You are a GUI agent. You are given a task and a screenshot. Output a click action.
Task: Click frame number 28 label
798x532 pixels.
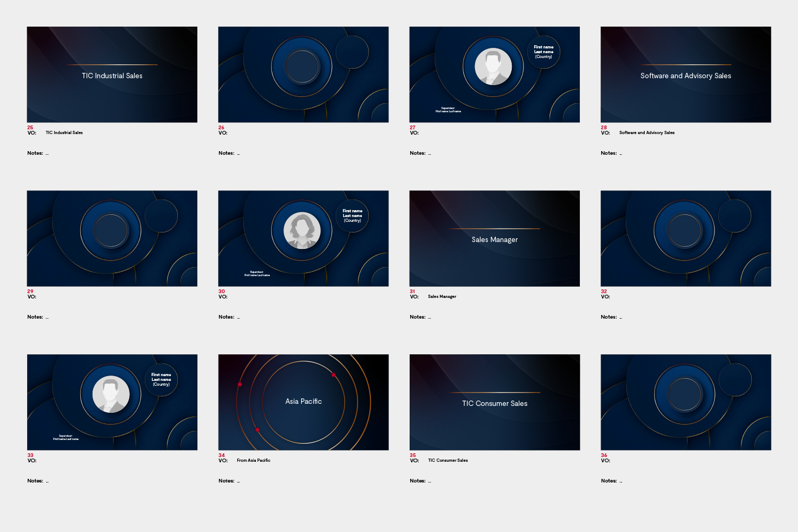(604, 128)
